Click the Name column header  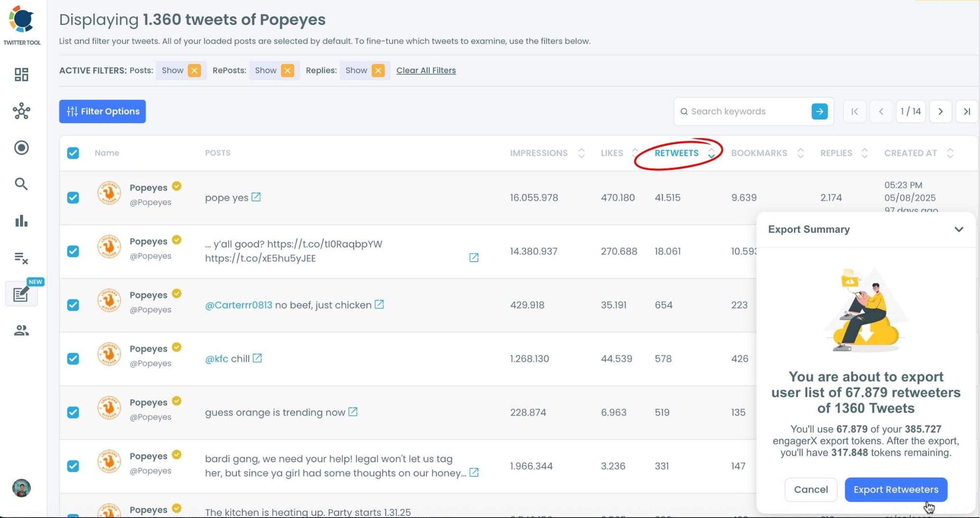[107, 153]
